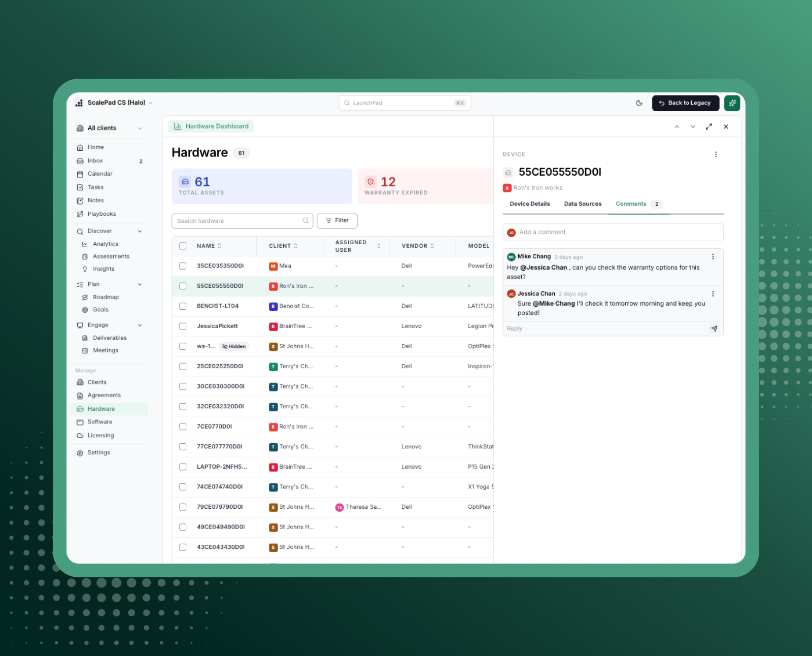Check the JessicaPickett row checkbox
Viewport: 812px width, 656px height.
[183, 326]
